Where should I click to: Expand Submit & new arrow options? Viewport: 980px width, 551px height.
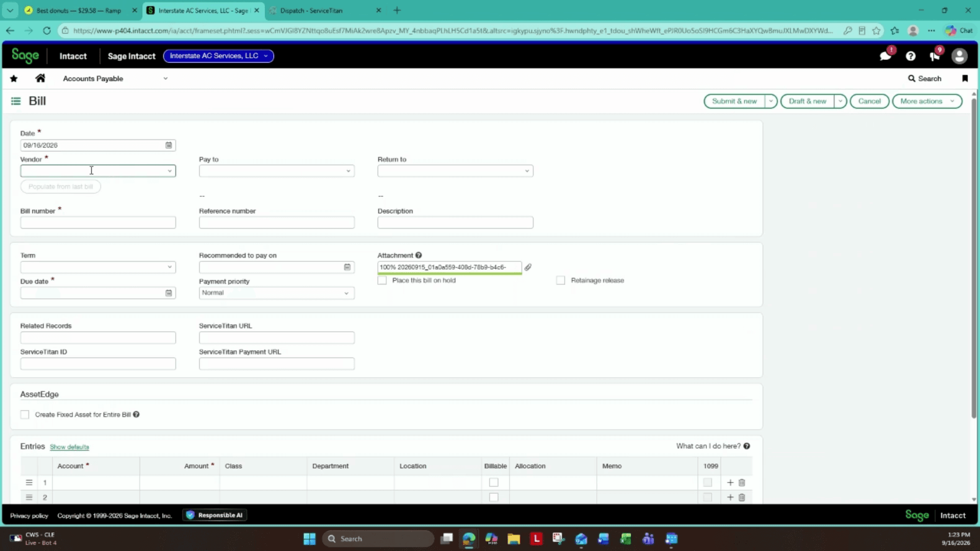click(x=771, y=101)
